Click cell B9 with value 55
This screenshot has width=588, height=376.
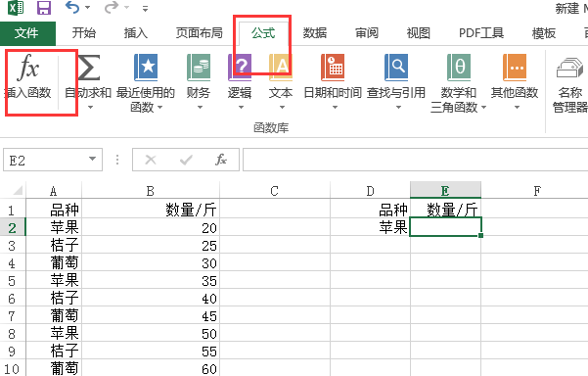click(151, 351)
